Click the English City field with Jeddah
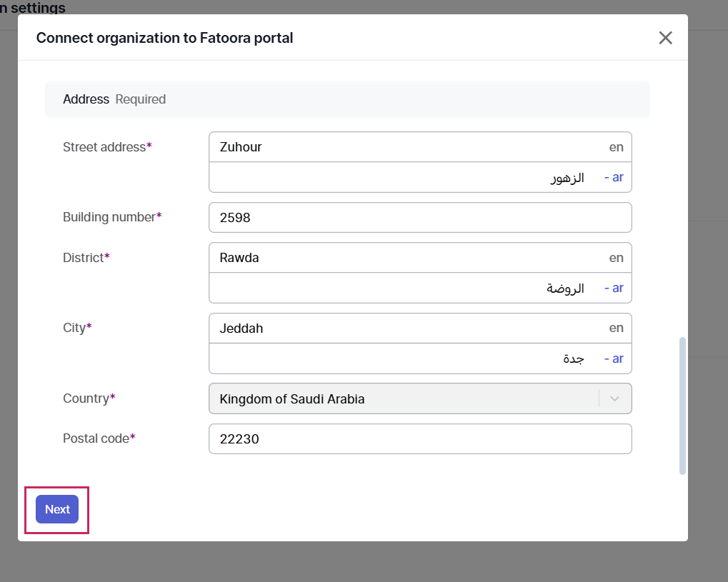Screen dimensions: 728x582 click(x=407, y=328)
